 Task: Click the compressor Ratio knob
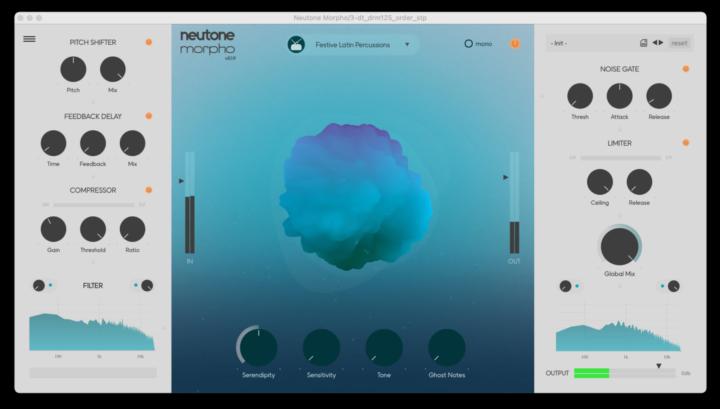tap(132, 229)
